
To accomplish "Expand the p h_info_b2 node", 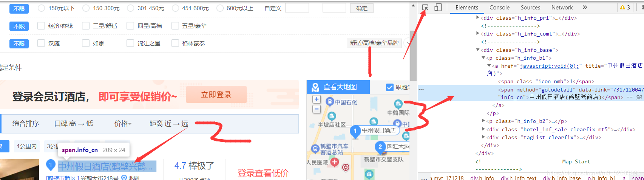I will click(x=483, y=121).
